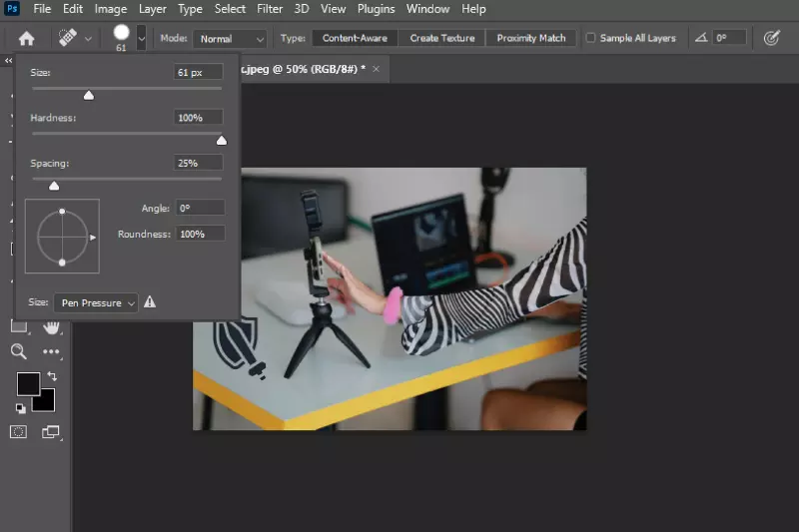Viewport: 799px width, 532px height.
Task: Swap foreground and background colors arrow icon
Action: (x=53, y=376)
